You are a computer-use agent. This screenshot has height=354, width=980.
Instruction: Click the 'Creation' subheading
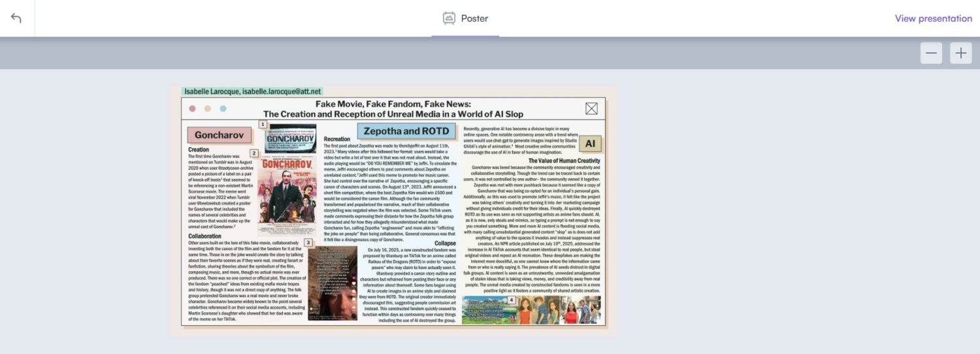point(199,150)
